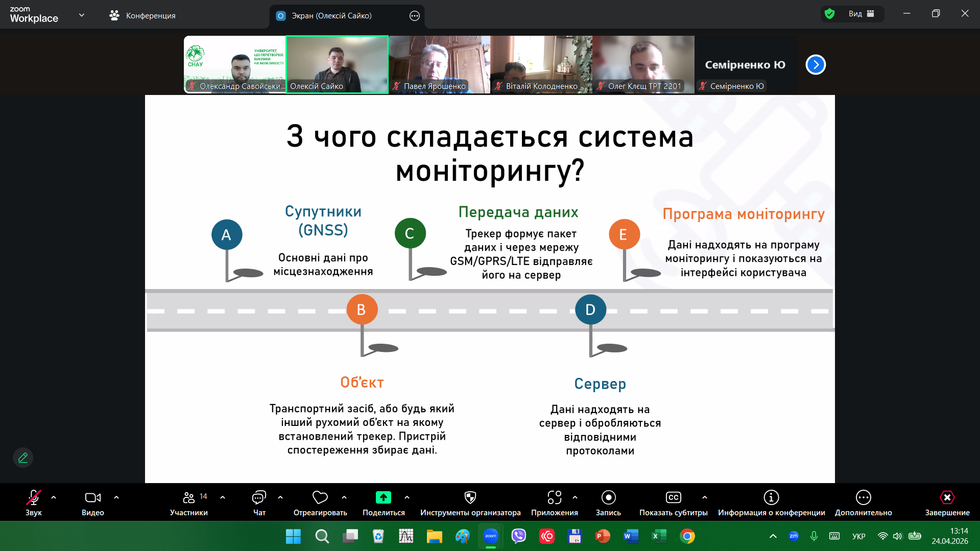The image size is (980, 551).
Task: Click the annotation pencil icon
Action: click(x=23, y=458)
